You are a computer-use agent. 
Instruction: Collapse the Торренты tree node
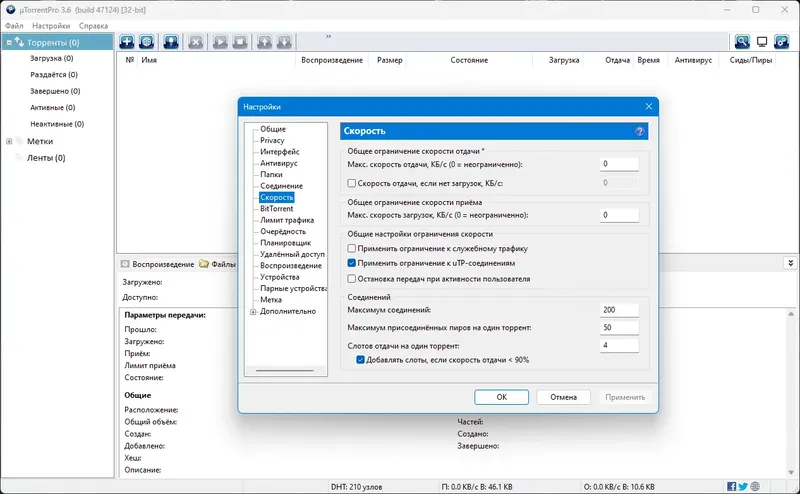[x=9, y=42]
